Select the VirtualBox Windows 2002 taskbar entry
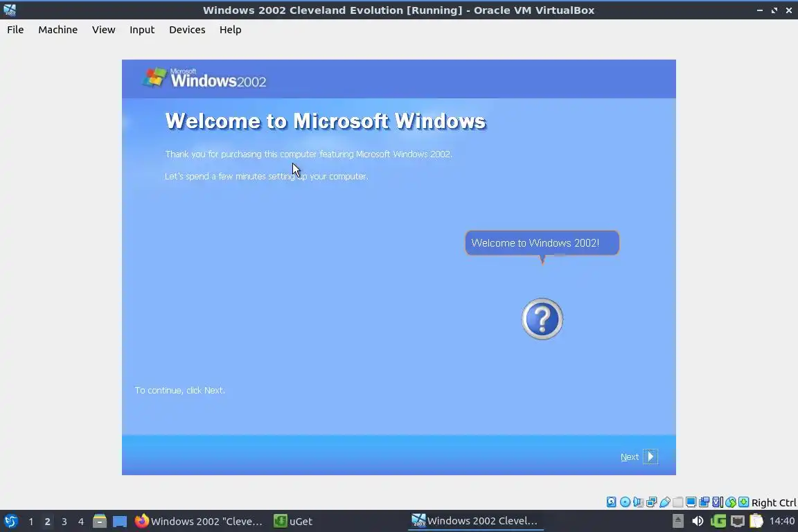Screen dimensions: 798x532 (x=475, y=522)
